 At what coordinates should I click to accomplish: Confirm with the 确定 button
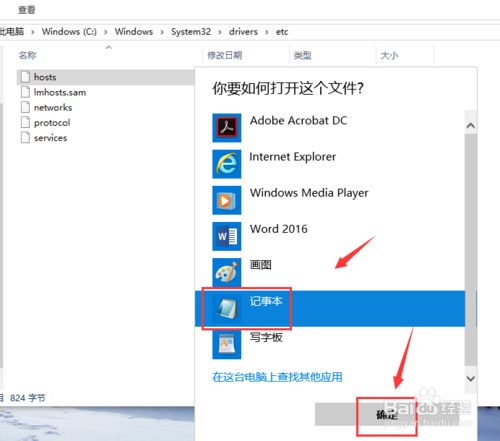tap(387, 414)
